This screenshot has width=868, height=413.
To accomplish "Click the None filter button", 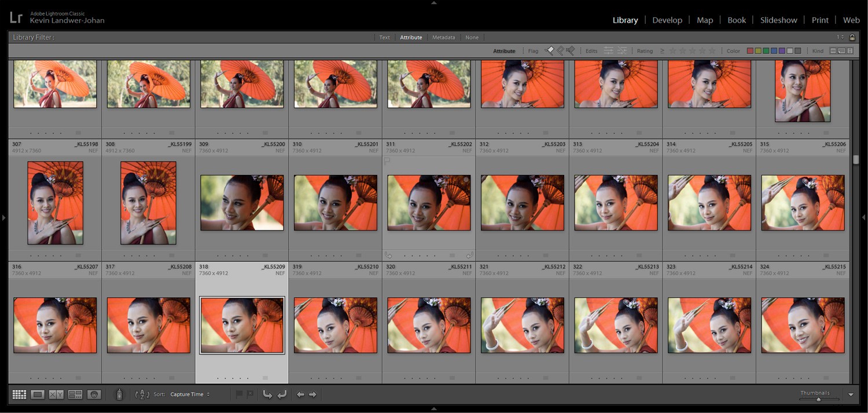I will [x=472, y=37].
